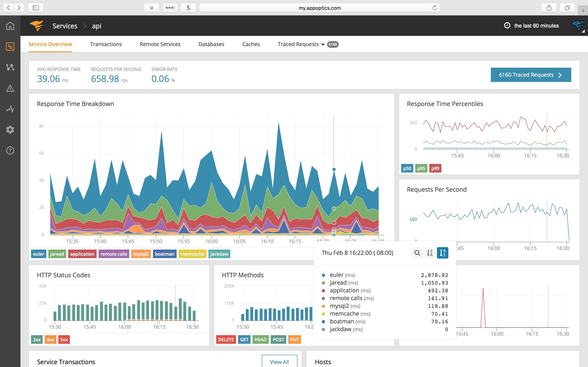588x367 pixels.
Task: Expand the Traced Requests dropdown
Action: (x=323, y=44)
